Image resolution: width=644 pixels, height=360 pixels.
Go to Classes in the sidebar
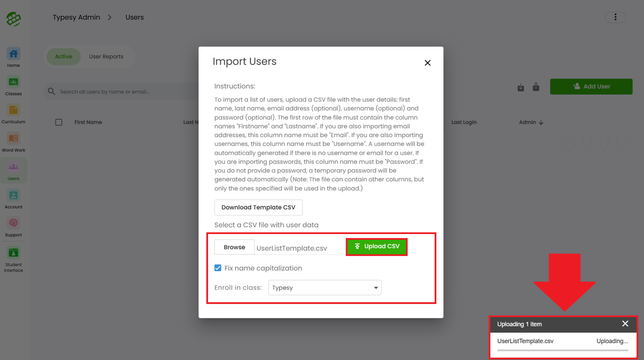coord(14,86)
